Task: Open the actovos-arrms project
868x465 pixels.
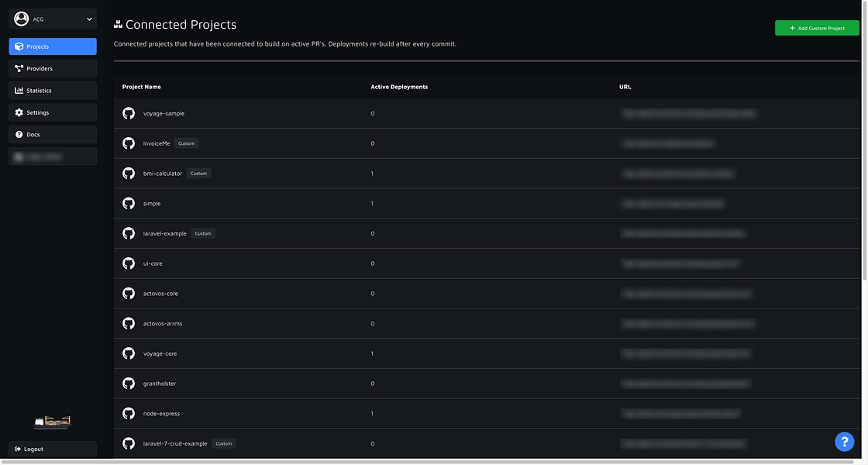Action: coord(163,323)
